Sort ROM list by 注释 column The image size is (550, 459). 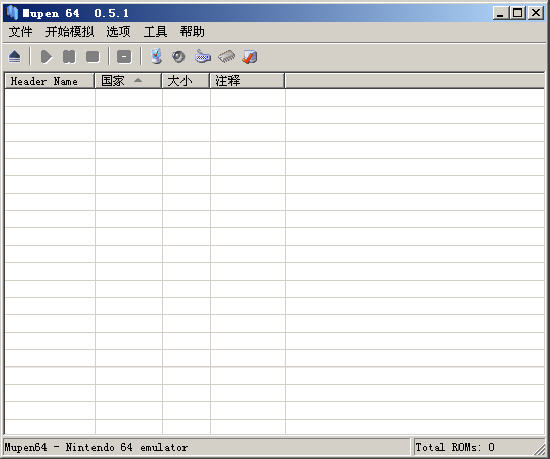[x=247, y=81]
